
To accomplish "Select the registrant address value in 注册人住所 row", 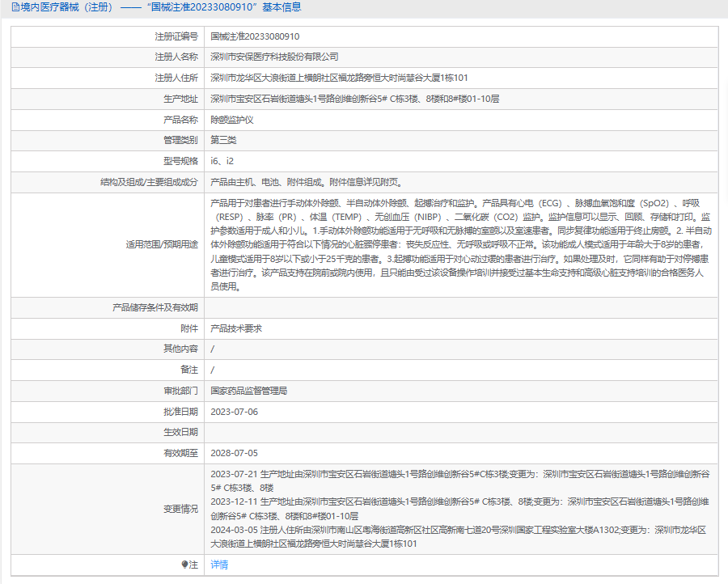I will click(x=339, y=78).
